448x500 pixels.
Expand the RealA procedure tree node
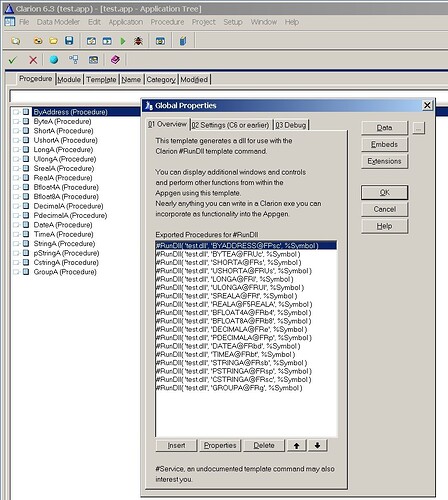click(16, 178)
